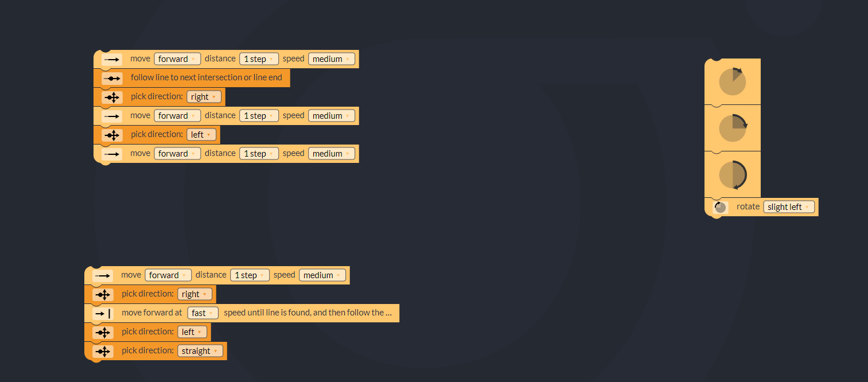The image size is (868, 382).
Task: Open the "forward" dropdown on top stack's last block
Action: coord(177,154)
